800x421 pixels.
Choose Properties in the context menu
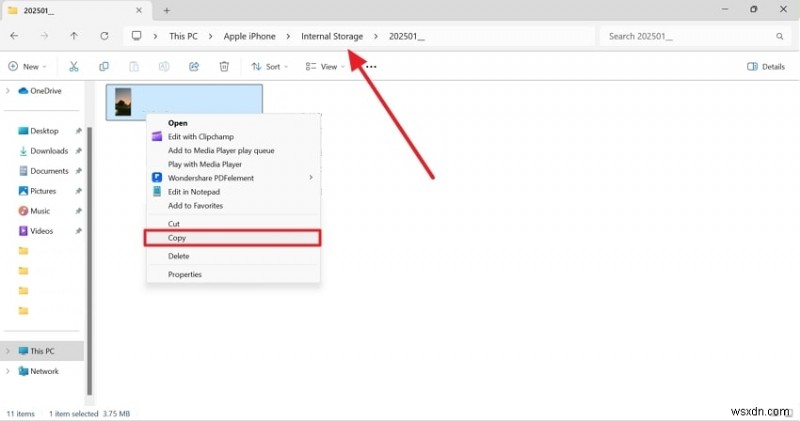point(233,275)
